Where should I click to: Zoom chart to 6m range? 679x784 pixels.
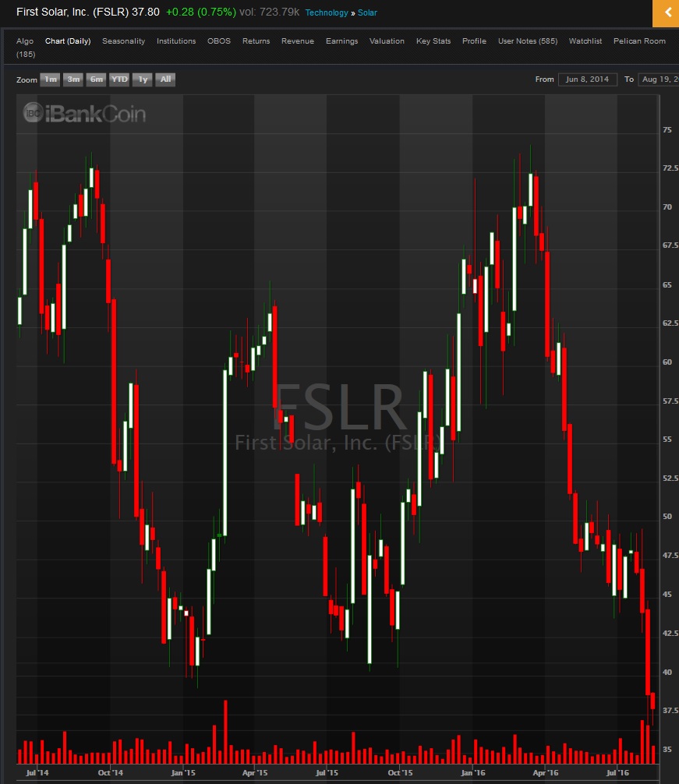[96, 79]
